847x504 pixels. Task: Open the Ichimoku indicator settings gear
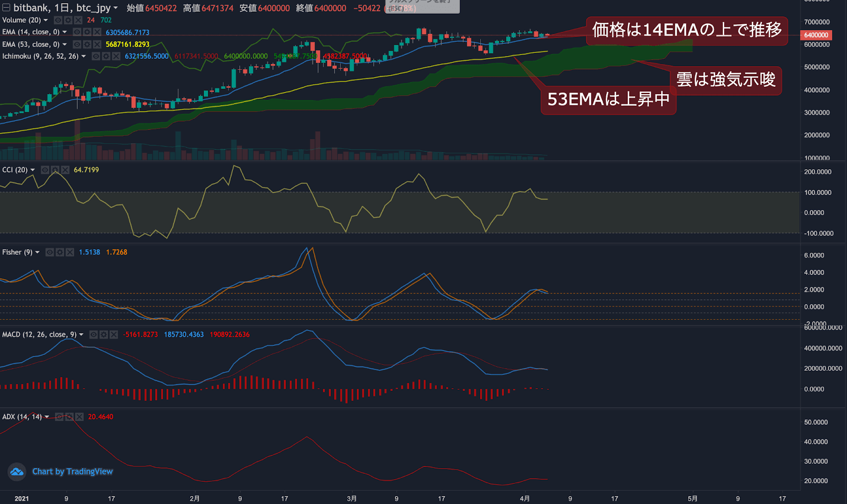(x=105, y=56)
